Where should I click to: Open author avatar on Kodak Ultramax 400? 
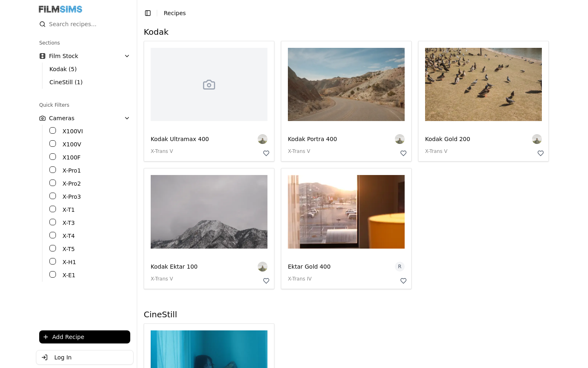click(x=263, y=139)
